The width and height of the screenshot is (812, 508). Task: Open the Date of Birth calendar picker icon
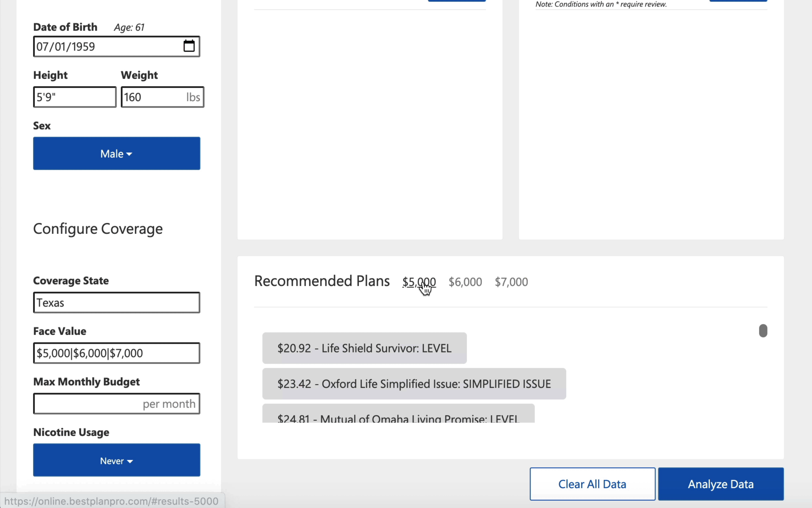tap(189, 46)
